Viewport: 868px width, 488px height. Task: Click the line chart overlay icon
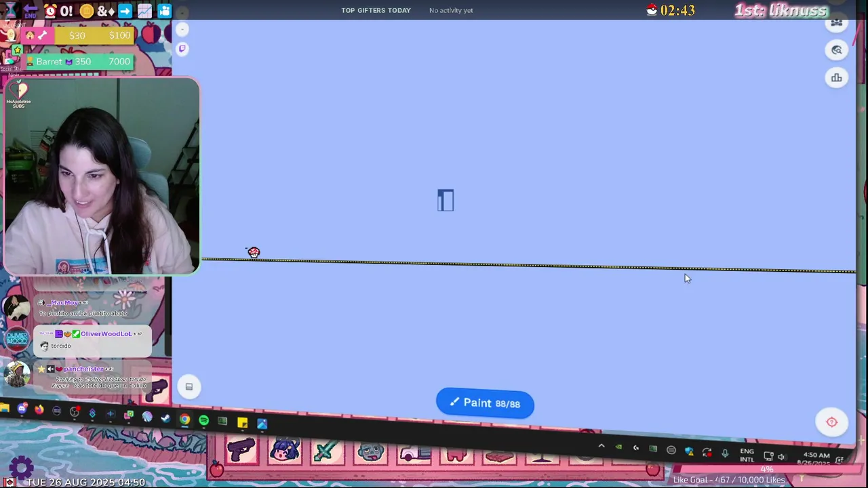pyautogui.click(x=144, y=11)
